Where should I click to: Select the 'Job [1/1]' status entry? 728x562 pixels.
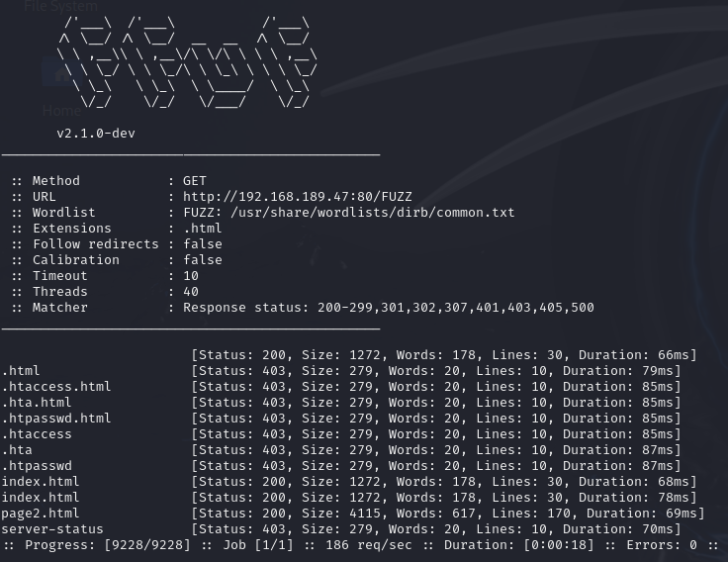pos(258,545)
